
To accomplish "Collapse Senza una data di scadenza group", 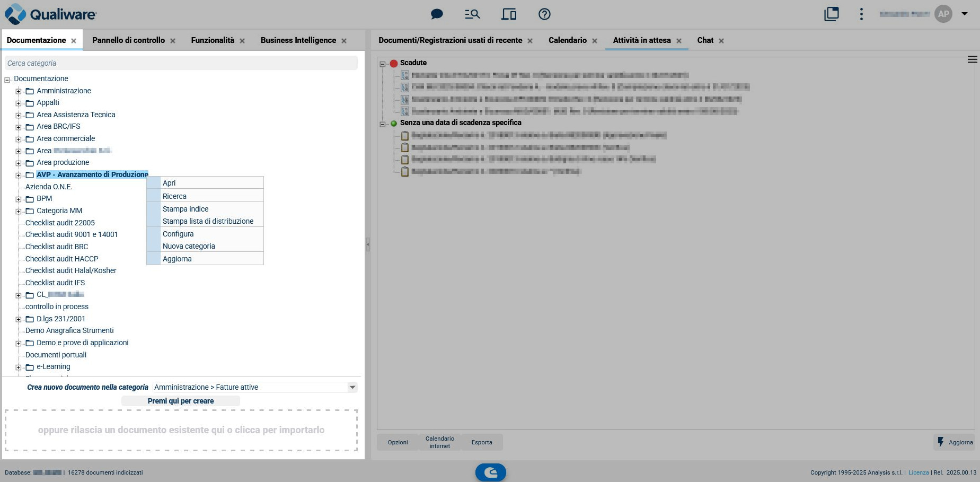I will pyautogui.click(x=383, y=124).
